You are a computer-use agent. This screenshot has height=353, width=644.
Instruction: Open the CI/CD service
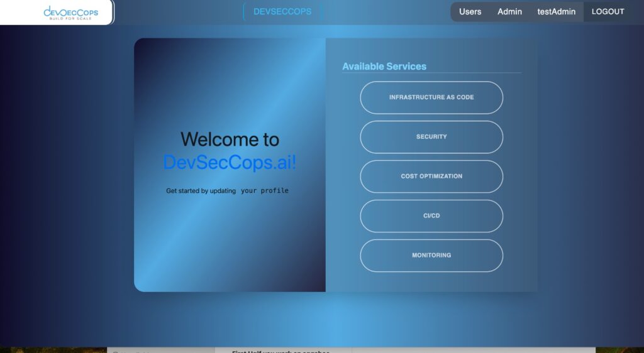click(431, 216)
